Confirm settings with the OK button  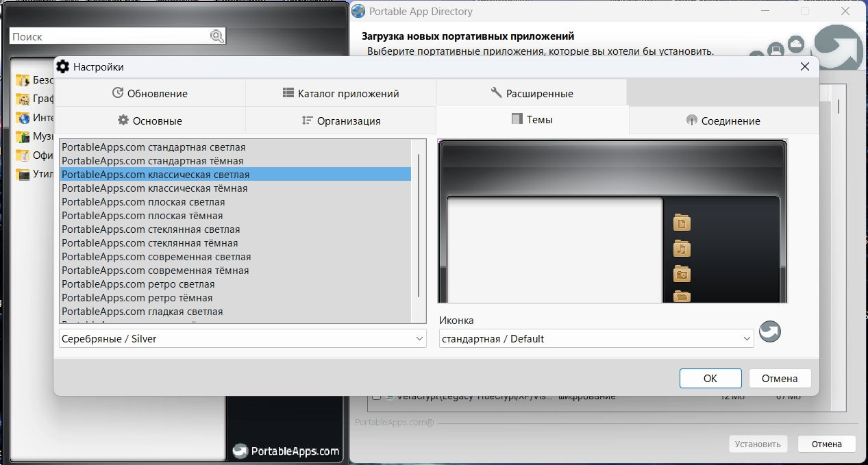710,378
